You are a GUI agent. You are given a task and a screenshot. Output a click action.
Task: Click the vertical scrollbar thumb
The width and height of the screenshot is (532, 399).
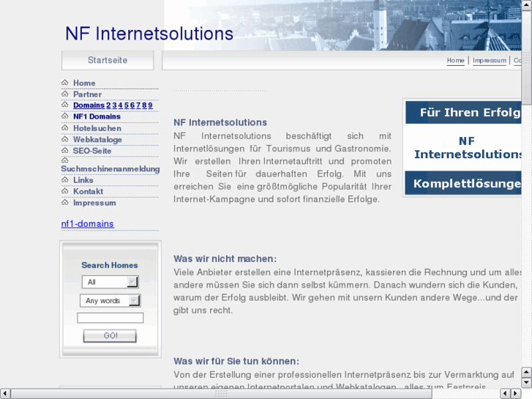(x=527, y=57)
